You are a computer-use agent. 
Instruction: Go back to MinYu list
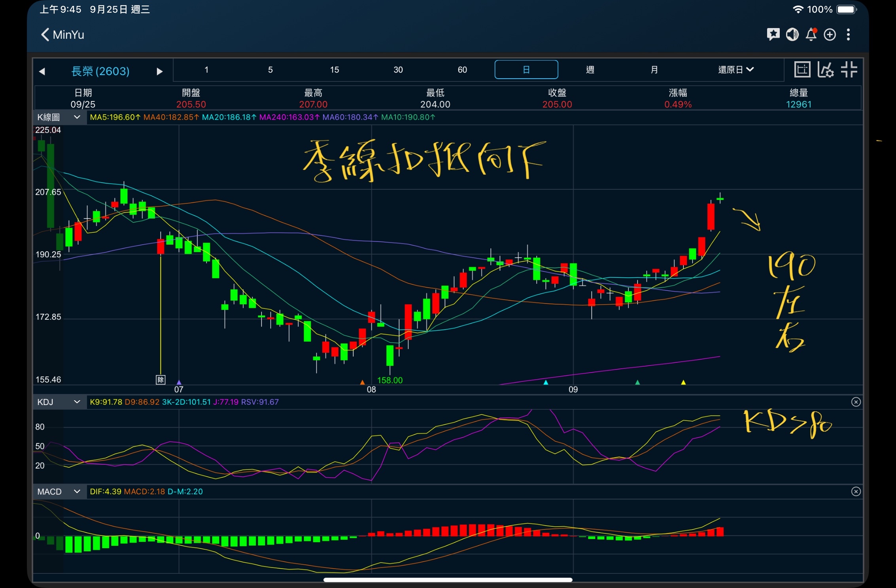coord(62,35)
